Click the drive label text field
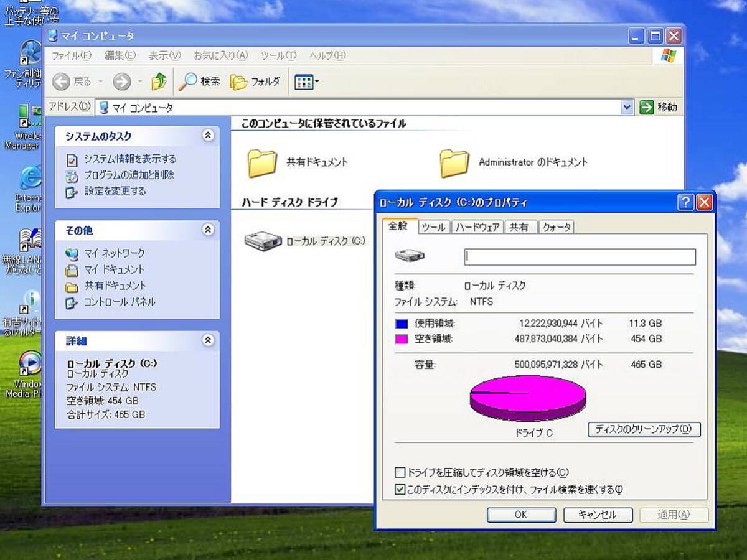The image size is (747, 560). pos(580,256)
